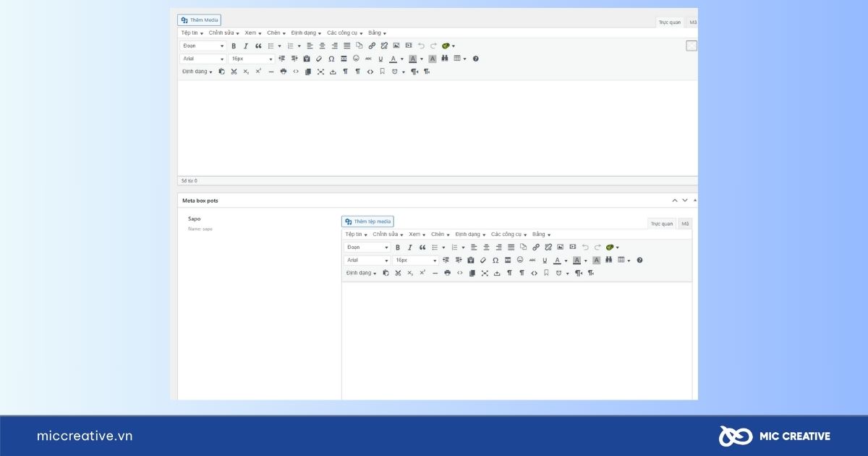868x456 pixels.
Task: Open 'Chèn' menu in the main editor
Action: pos(276,33)
